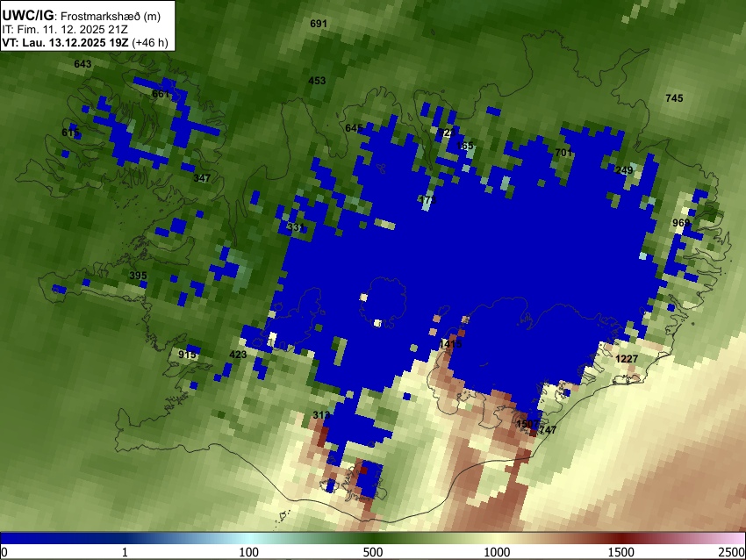Click the 313 value label
746x560 pixels.
point(321,415)
